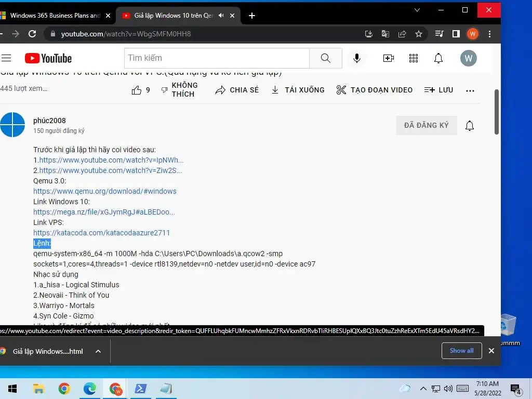This screenshot has width=532, height=399.
Task: Open first youtube link watch?v=IpNWh
Action: [111, 160]
